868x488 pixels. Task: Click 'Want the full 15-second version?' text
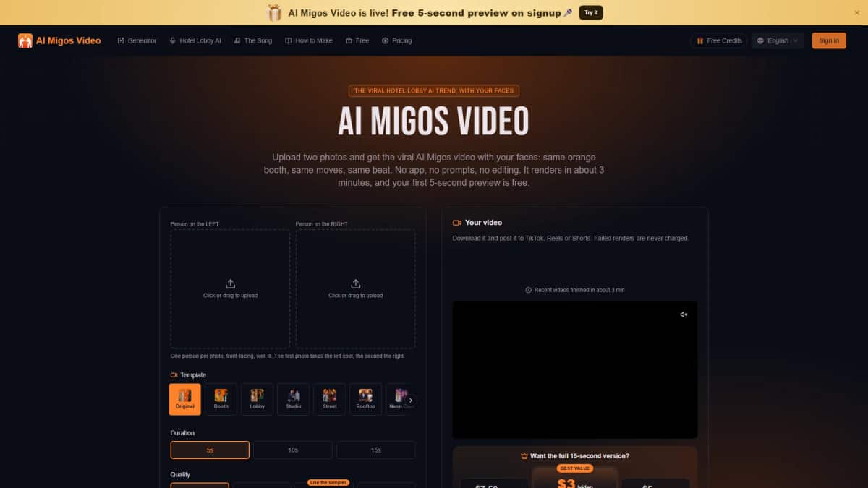tap(579, 456)
